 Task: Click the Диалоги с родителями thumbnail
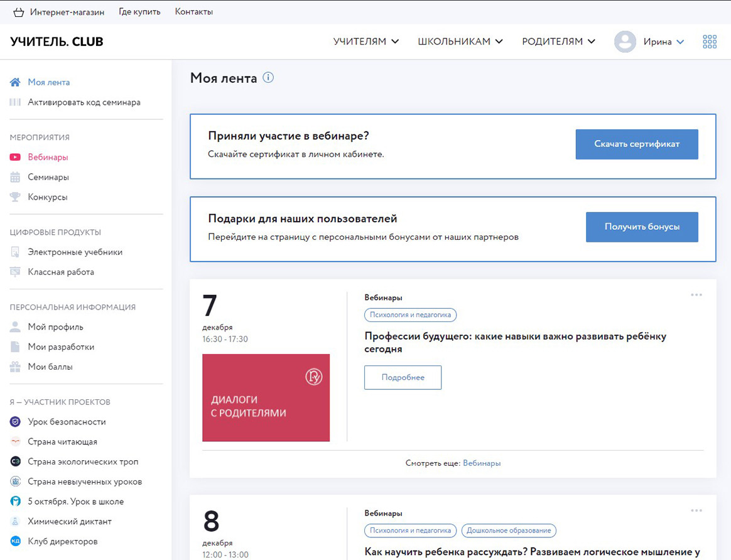(x=266, y=398)
